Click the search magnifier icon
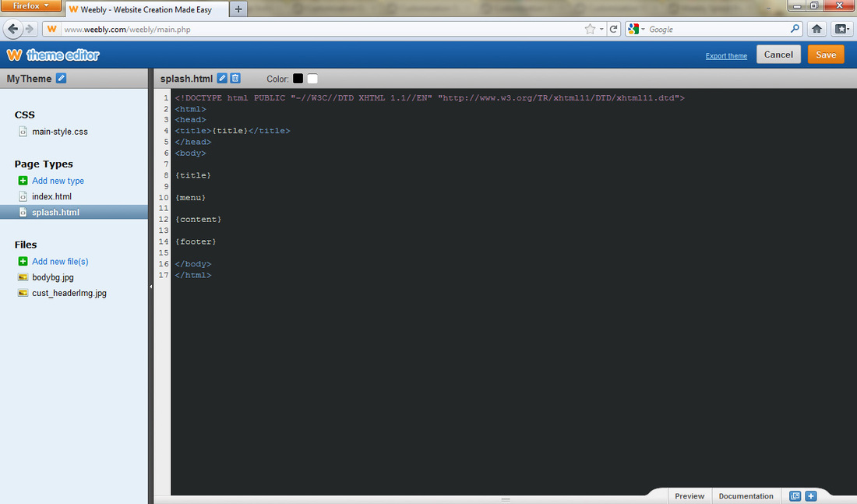The image size is (857, 504). 795,29
